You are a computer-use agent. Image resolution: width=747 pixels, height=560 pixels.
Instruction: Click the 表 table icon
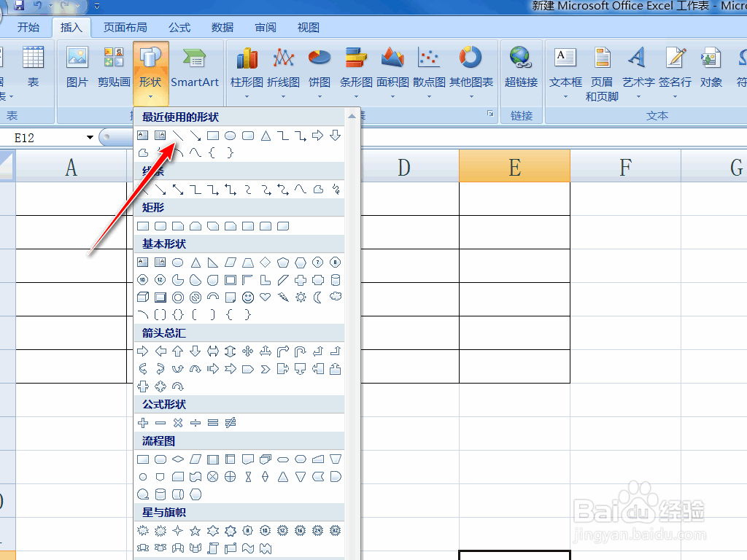(x=33, y=67)
